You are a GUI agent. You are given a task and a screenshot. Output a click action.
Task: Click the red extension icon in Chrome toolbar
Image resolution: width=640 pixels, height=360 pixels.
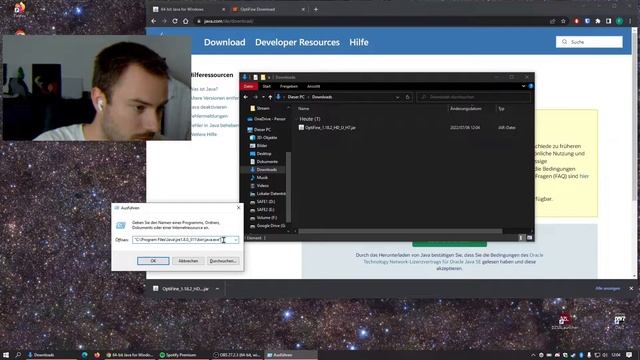[576, 21]
